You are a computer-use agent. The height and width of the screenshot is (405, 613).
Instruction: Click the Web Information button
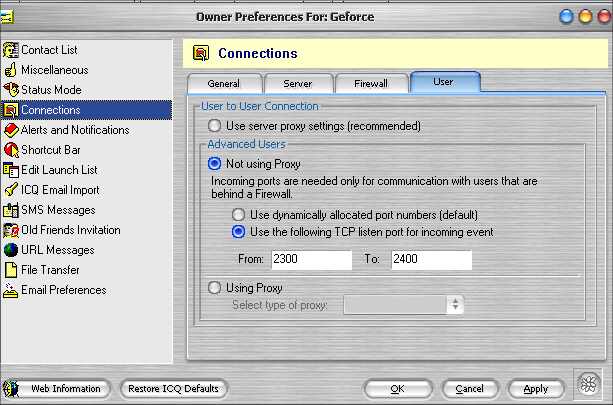57,389
